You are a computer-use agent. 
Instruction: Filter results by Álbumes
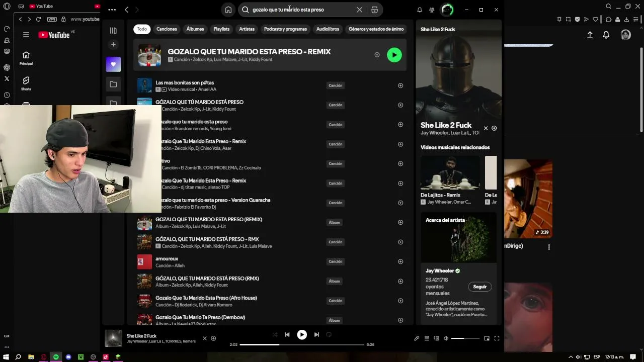click(195, 29)
